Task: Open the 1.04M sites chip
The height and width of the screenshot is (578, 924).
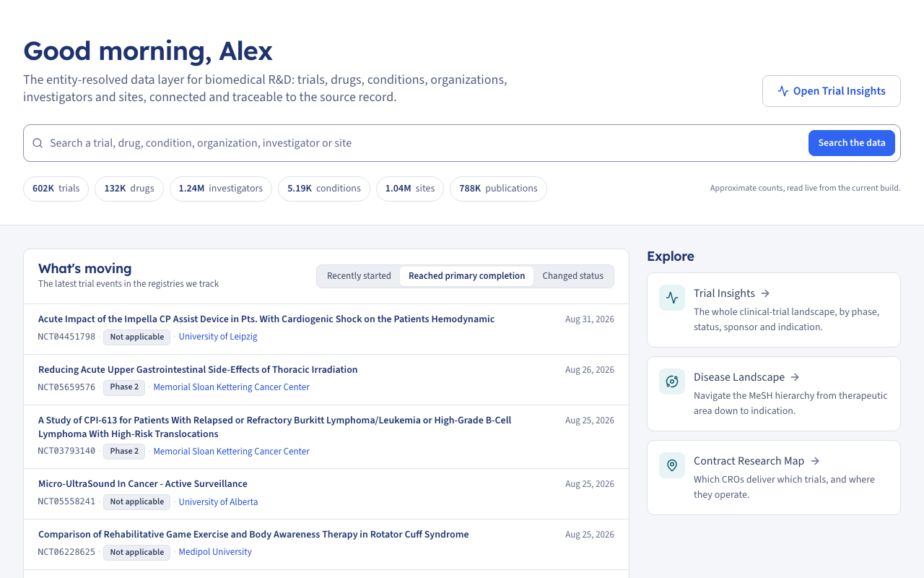Action: (x=410, y=189)
